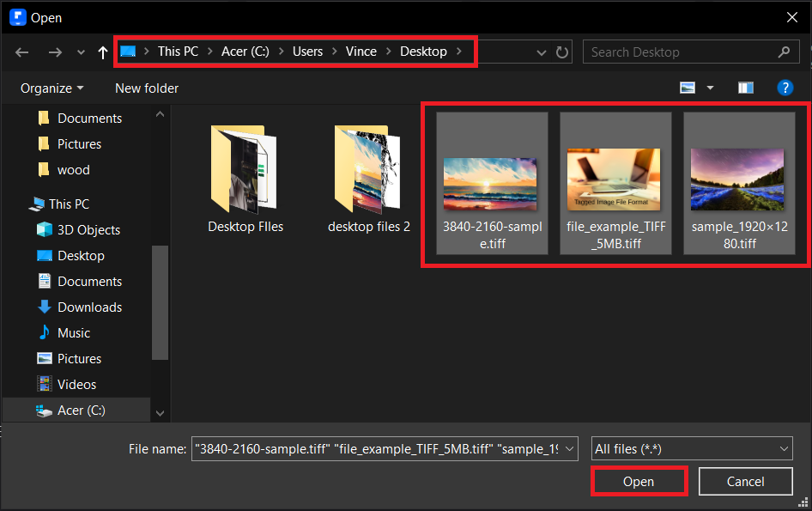The width and height of the screenshot is (812, 511).
Task: Click the Search magnifier icon in search box
Action: click(784, 52)
